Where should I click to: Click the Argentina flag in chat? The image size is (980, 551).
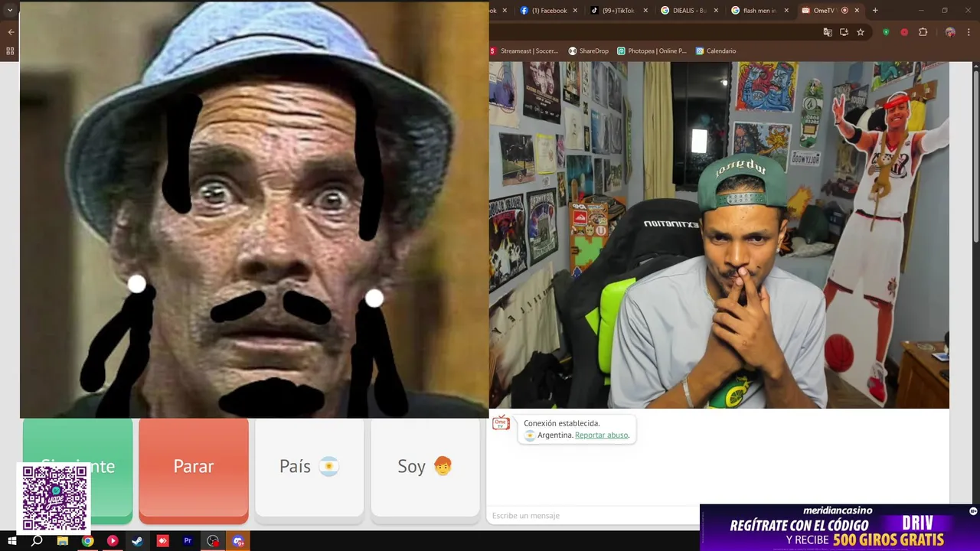(x=529, y=435)
